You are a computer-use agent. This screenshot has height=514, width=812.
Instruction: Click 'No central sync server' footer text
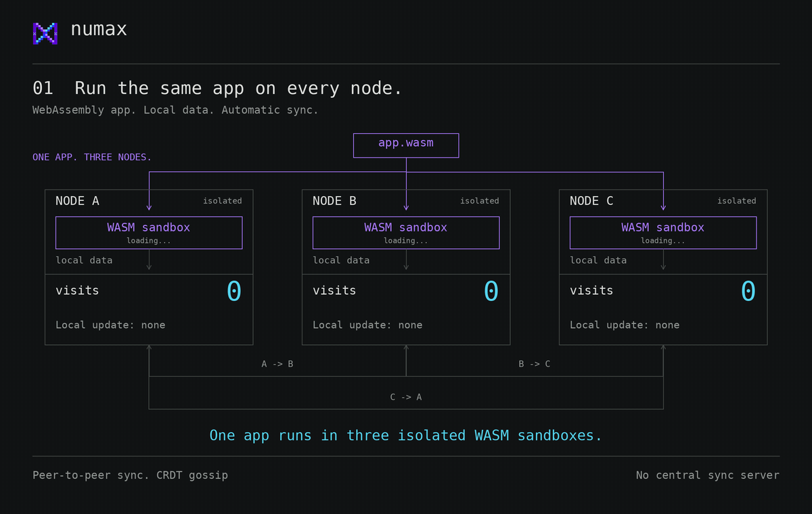pyautogui.click(x=708, y=475)
